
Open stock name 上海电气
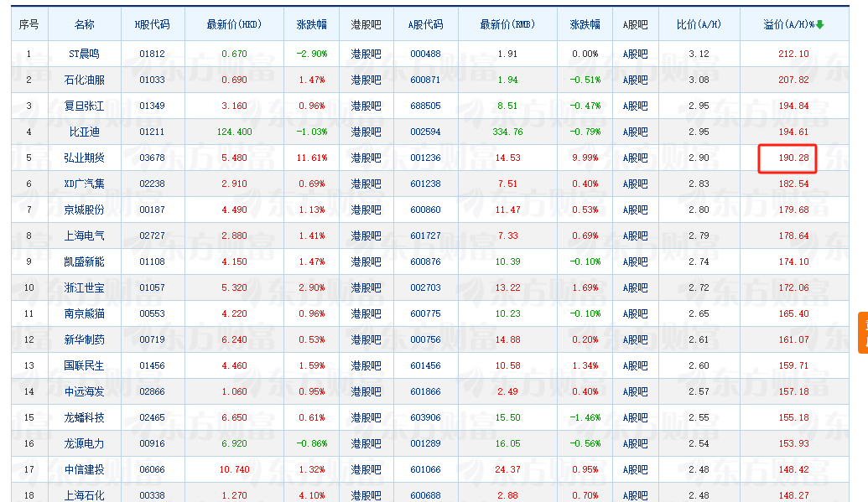(x=84, y=235)
